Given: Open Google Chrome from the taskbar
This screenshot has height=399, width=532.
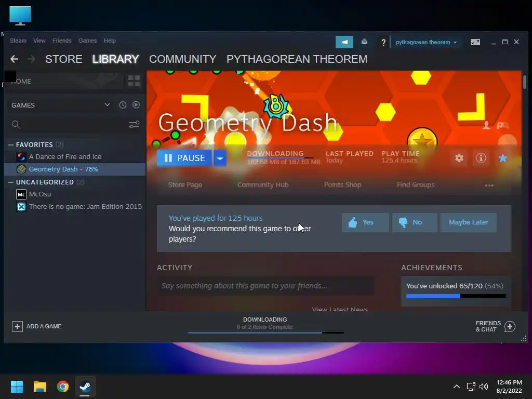Looking at the screenshot, I should coord(63,387).
